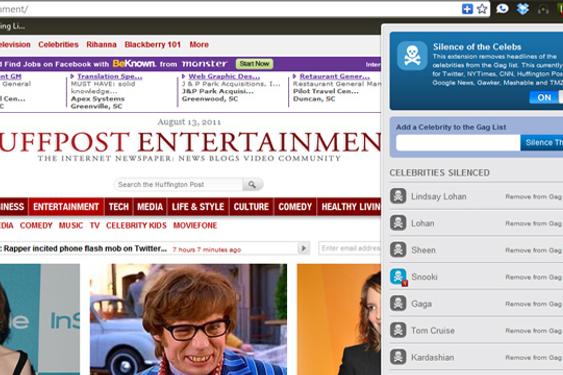Click skull icon beside Sheen
The height and width of the screenshot is (375, 563).
coord(398,250)
